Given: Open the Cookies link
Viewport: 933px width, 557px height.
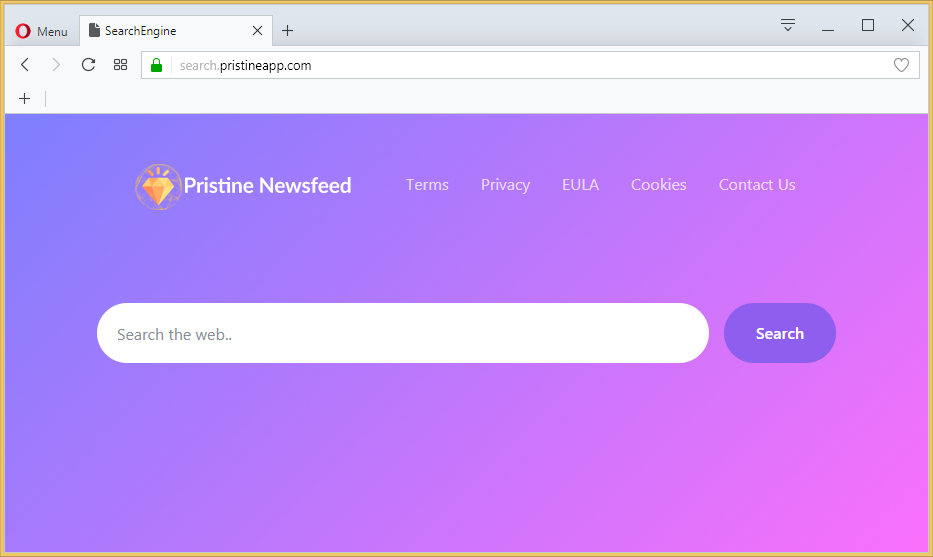Looking at the screenshot, I should pyautogui.click(x=658, y=185).
